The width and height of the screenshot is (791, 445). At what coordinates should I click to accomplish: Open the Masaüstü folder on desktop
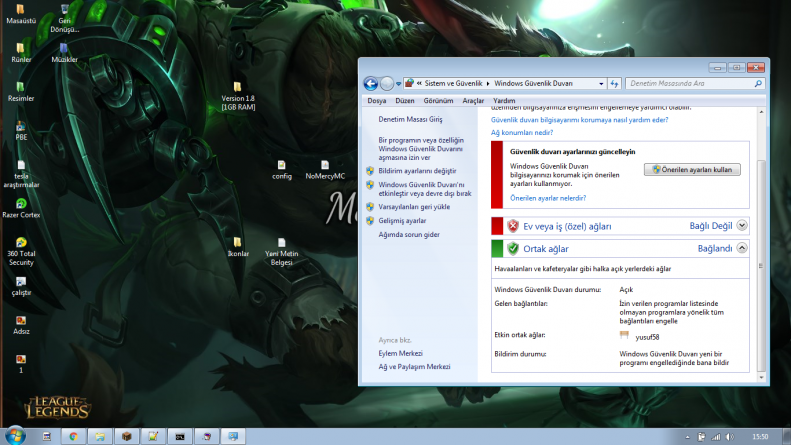click(x=21, y=14)
